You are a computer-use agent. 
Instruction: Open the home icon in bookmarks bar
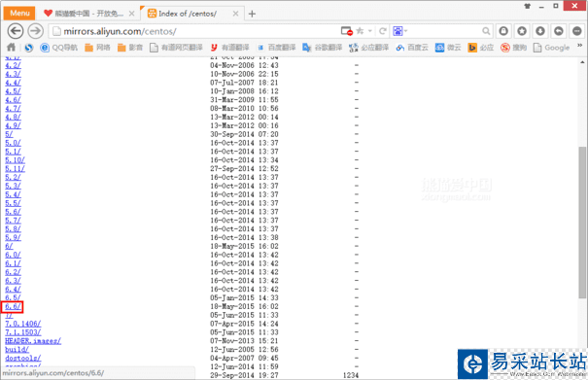click(12, 48)
